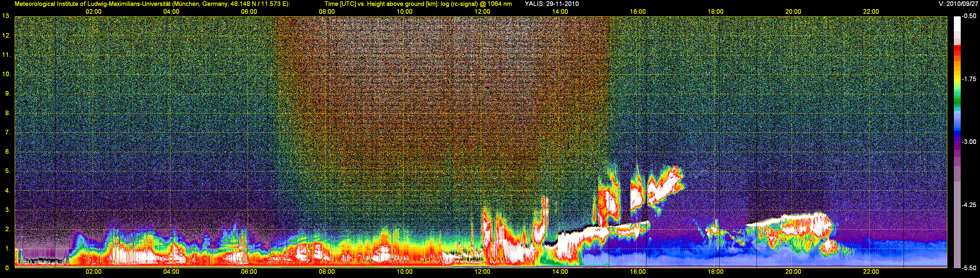Click the 04:00 label on bottom time axis

coord(171,272)
